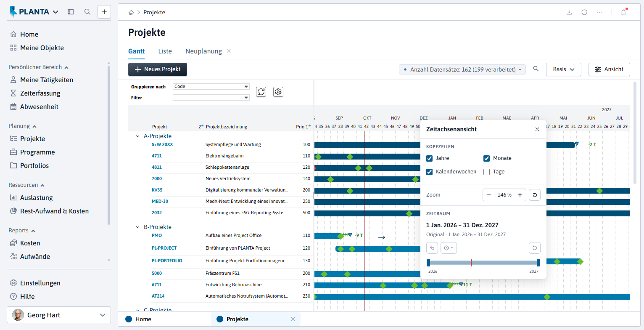Open the Gruppieren nach Code dropdown
The width and height of the screenshot is (644, 330).
(x=211, y=87)
